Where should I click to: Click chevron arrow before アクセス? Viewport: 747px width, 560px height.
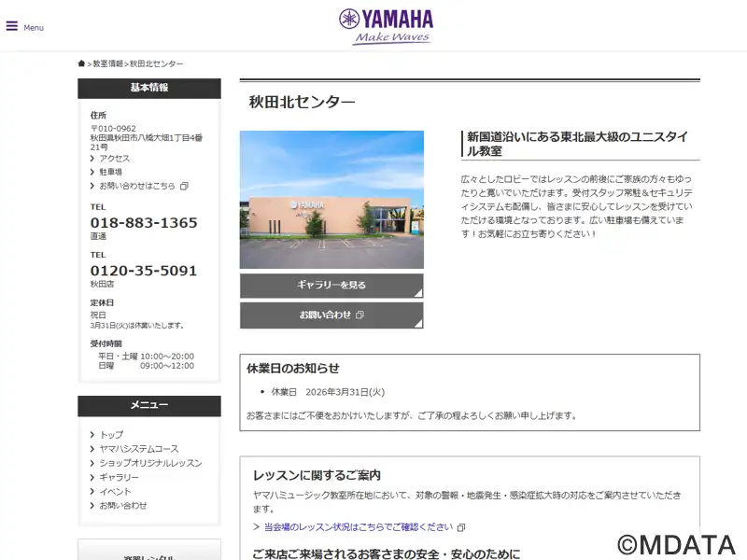point(92,158)
